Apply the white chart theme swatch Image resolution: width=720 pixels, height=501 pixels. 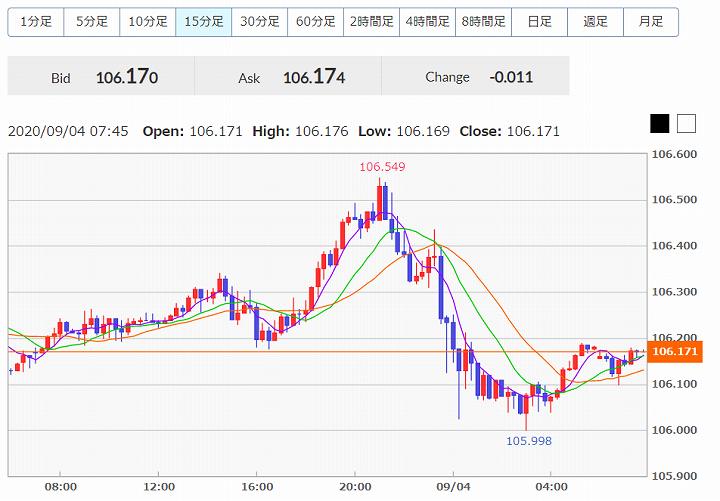pyautogui.click(x=686, y=124)
